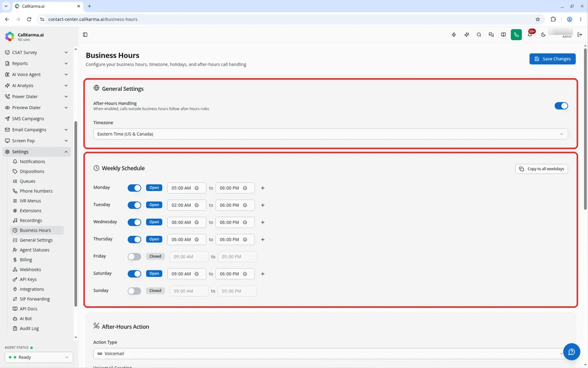
Task: Click Copy to all weekdays button
Action: 541,169
